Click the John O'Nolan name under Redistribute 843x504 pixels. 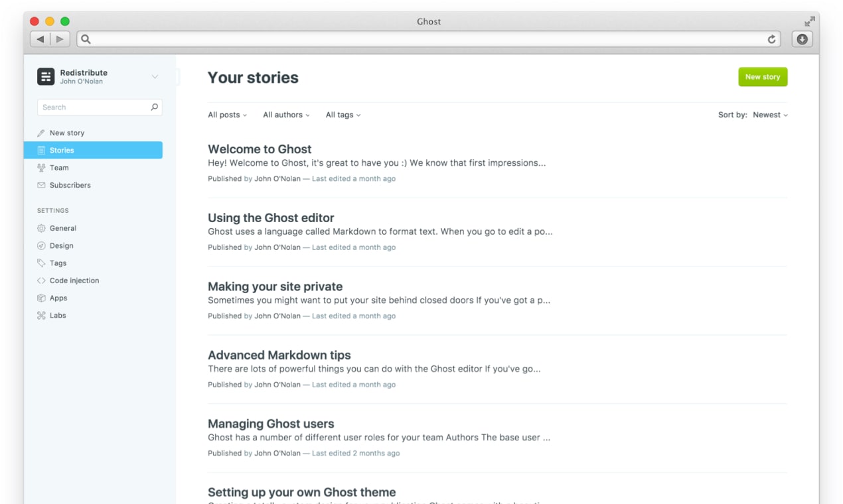(x=82, y=82)
